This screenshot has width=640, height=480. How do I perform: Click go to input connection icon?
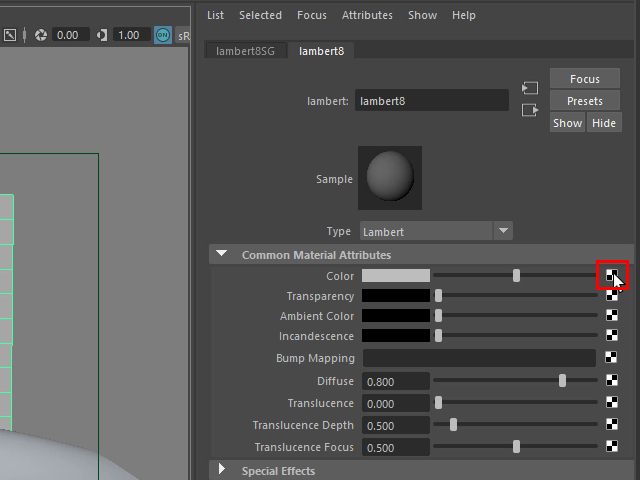click(530, 88)
